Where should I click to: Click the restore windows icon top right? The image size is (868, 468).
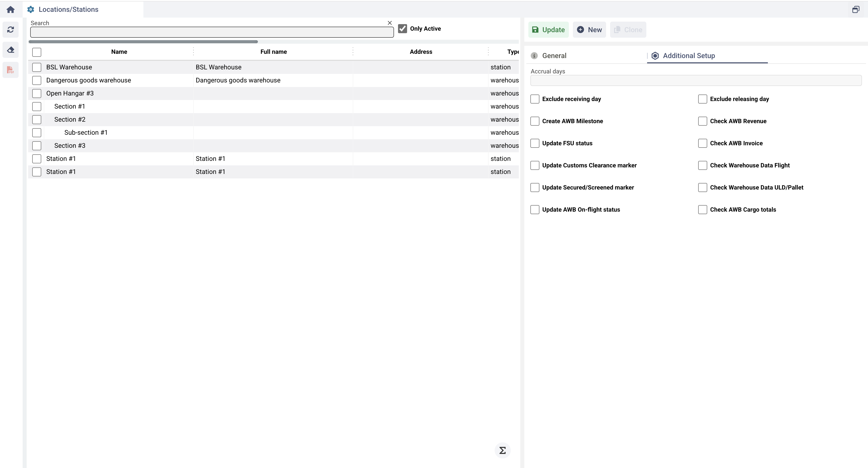(855, 10)
